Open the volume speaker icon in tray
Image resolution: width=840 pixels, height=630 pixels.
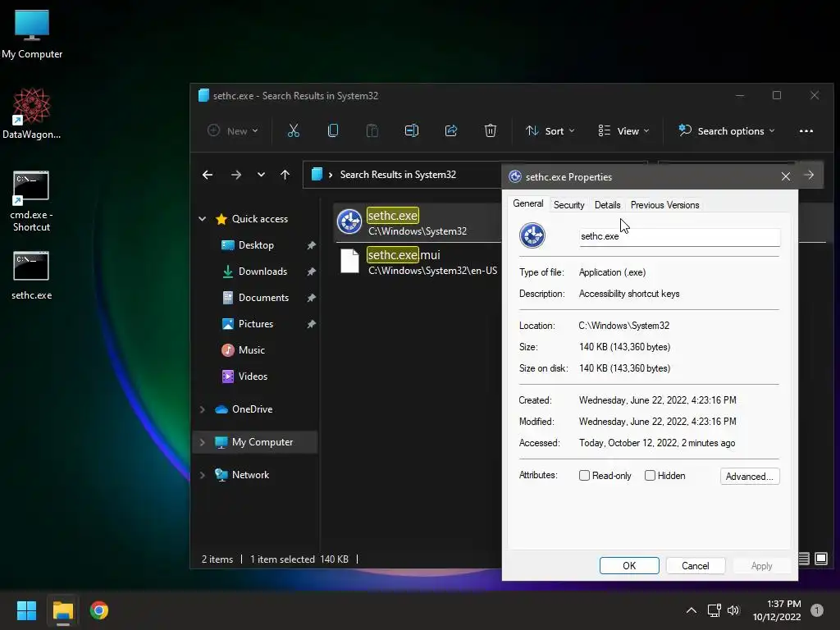click(733, 610)
